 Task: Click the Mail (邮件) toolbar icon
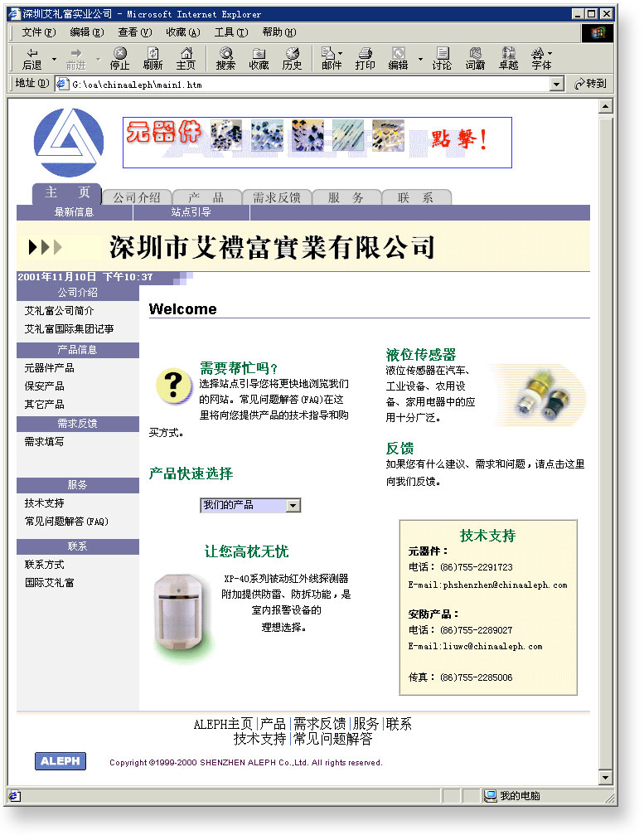(331, 58)
